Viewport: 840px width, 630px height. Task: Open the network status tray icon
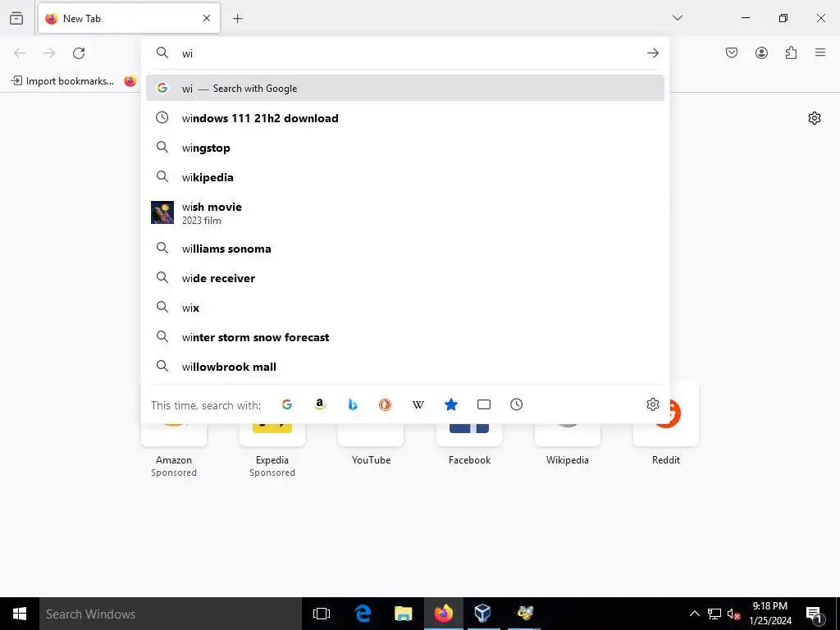[714, 614]
